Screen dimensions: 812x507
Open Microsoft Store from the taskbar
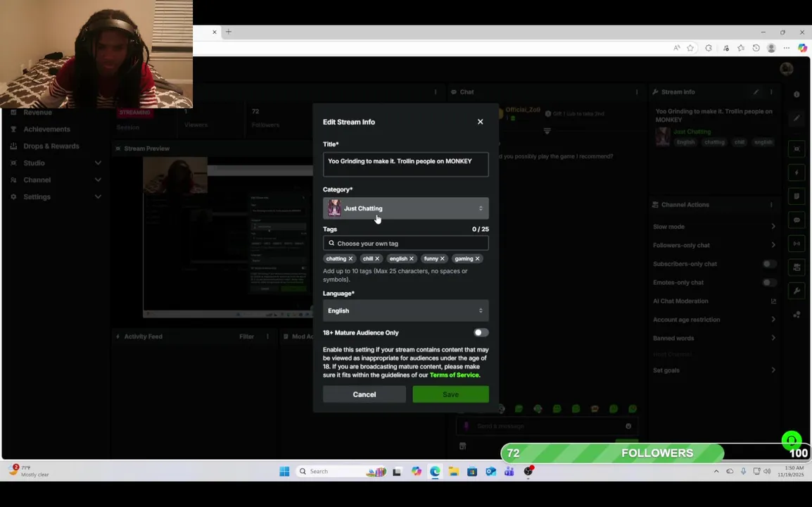pos(471,471)
